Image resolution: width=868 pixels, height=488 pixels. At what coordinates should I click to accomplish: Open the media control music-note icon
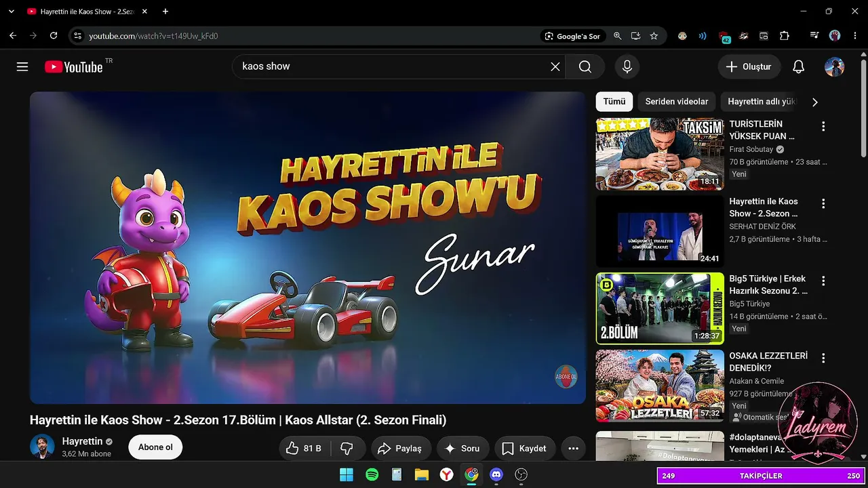tap(814, 36)
